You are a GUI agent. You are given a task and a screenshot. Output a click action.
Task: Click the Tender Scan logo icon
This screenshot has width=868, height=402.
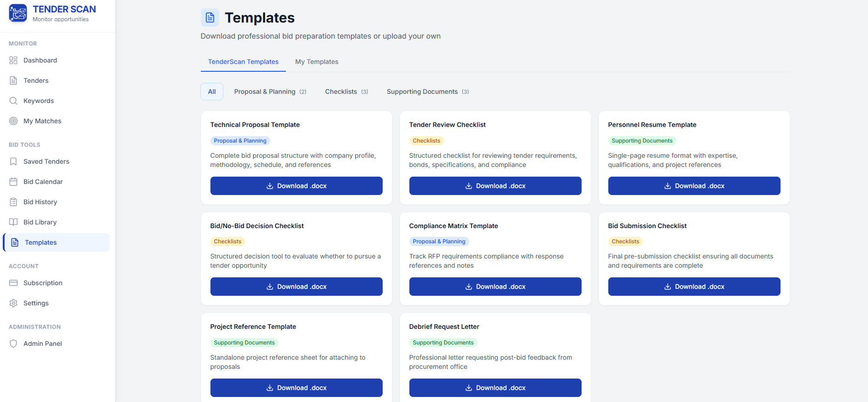click(x=18, y=13)
